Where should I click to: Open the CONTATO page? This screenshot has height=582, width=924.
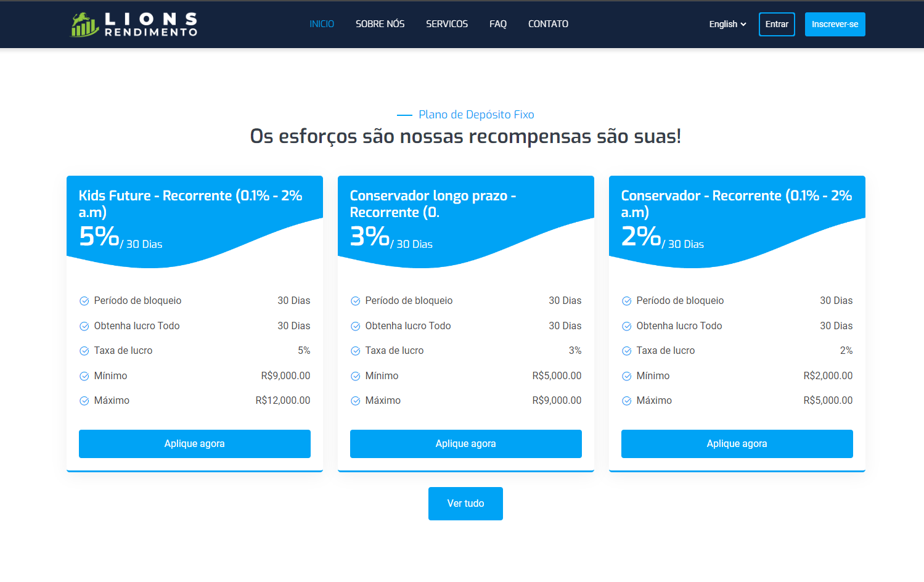point(547,24)
